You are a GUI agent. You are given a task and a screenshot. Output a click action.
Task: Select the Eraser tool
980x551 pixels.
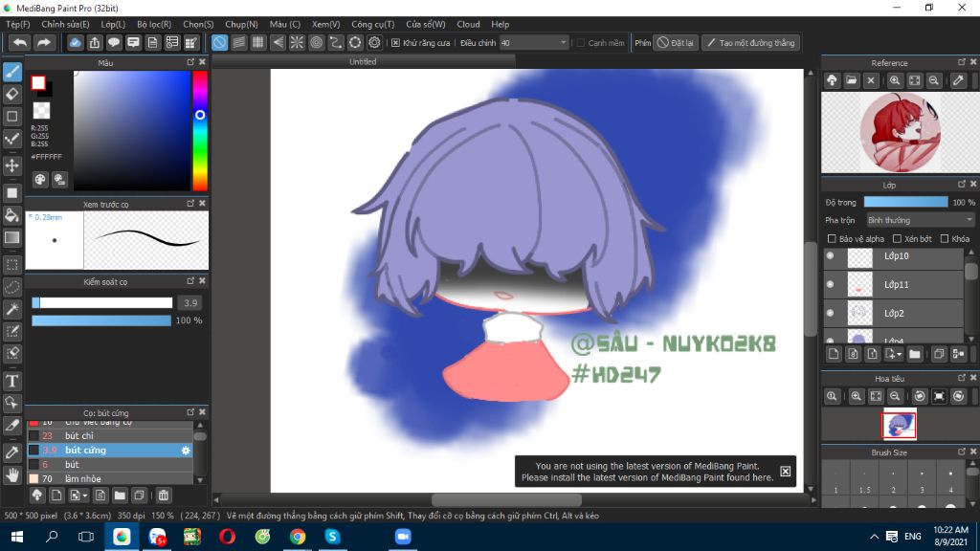[12, 94]
